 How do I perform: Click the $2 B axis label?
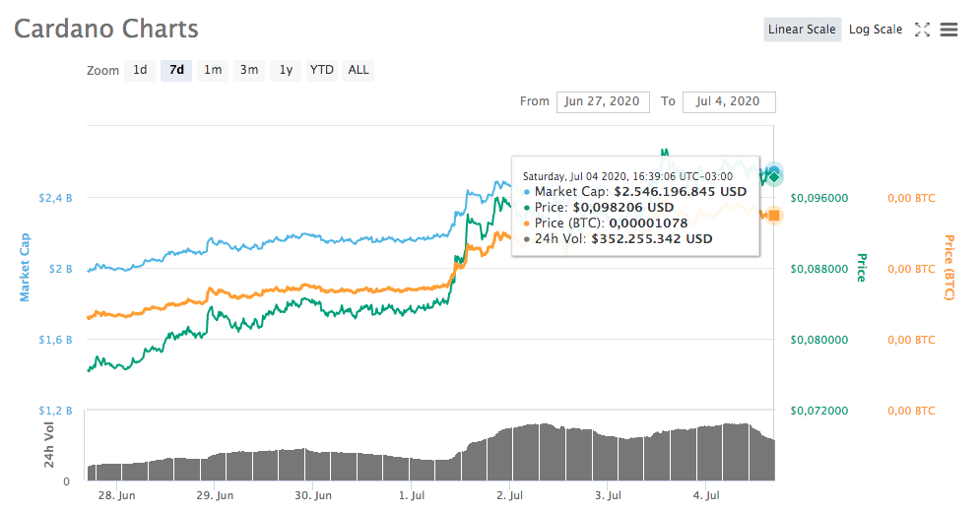click(61, 269)
